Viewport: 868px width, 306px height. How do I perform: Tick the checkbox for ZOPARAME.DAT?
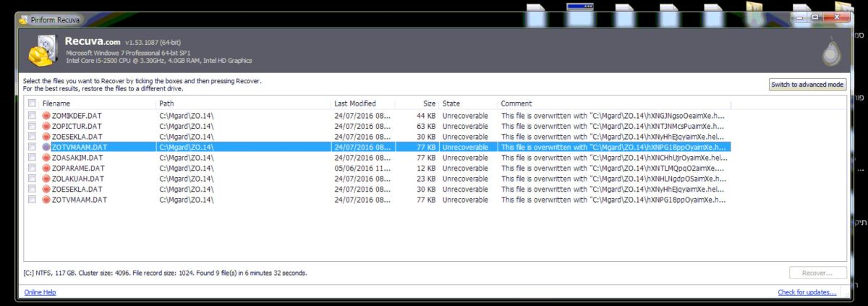point(32,168)
